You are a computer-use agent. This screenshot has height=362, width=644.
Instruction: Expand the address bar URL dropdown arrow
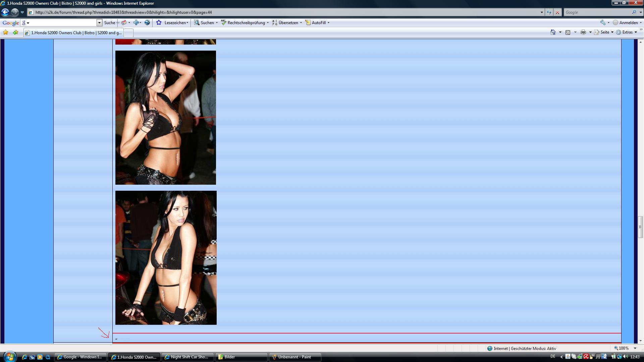pyautogui.click(x=542, y=12)
